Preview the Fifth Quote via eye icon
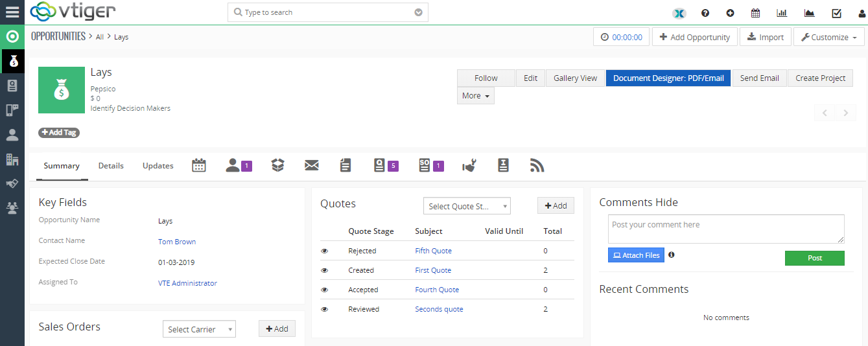This screenshot has width=868, height=346. [x=325, y=251]
